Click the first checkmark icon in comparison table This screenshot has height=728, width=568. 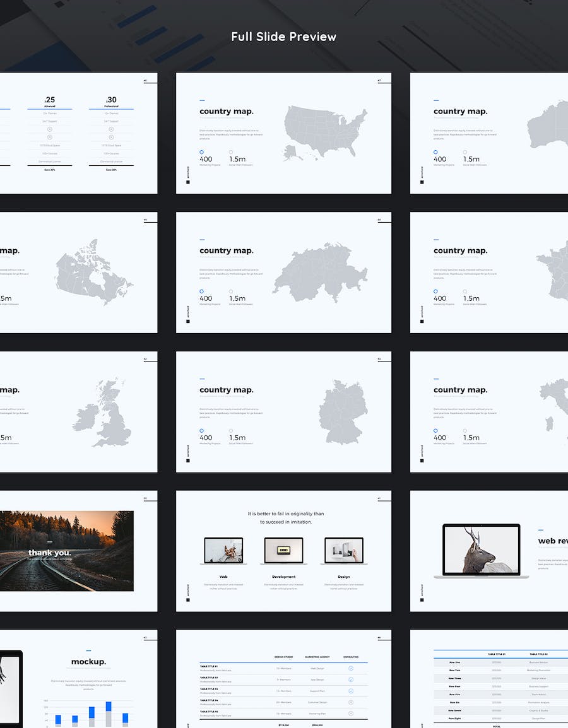351,669
